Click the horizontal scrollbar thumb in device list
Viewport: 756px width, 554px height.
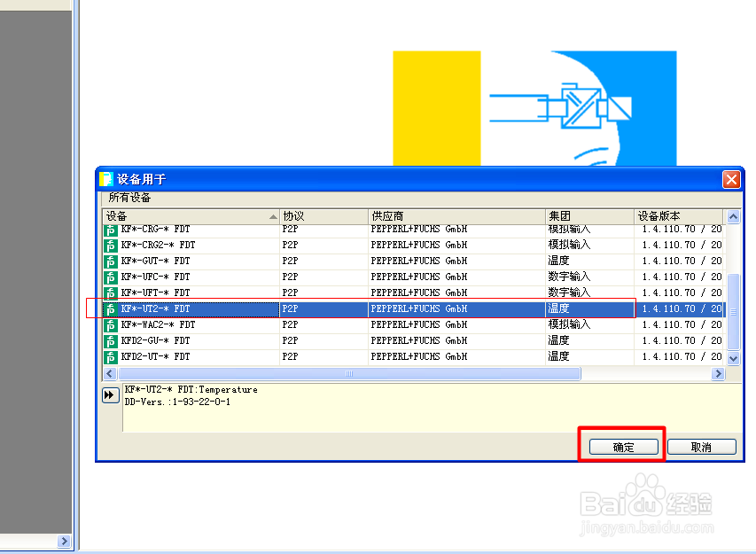[x=349, y=374]
